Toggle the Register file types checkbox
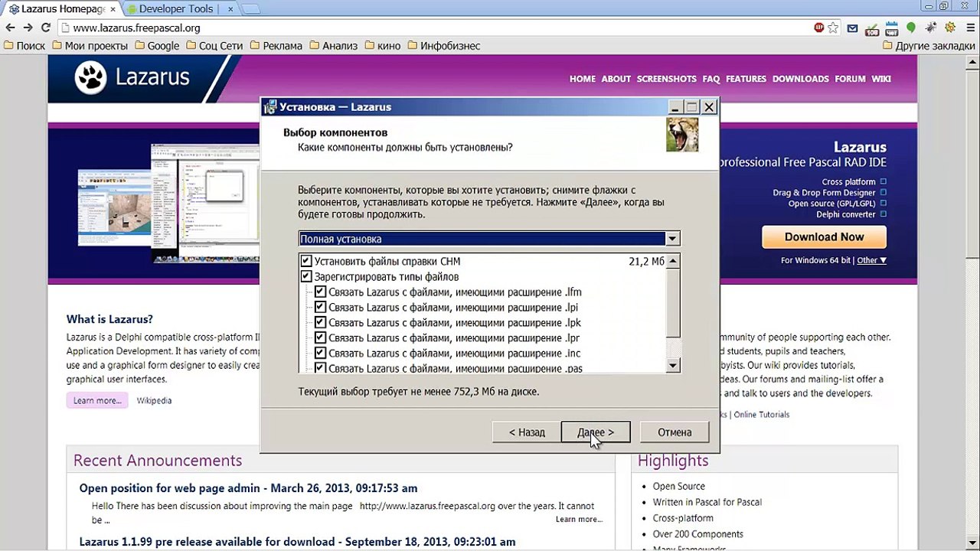Screen dimensions: 980x551 point(306,276)
